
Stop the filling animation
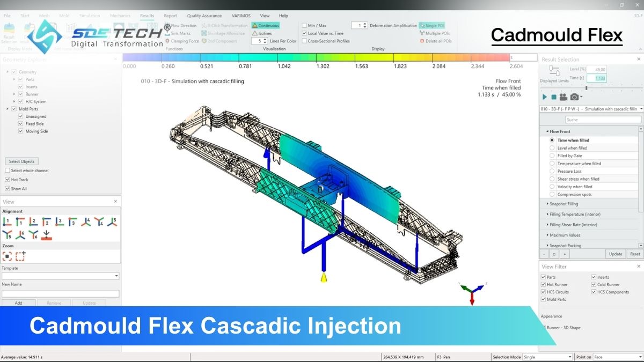(x=554, y=97)
